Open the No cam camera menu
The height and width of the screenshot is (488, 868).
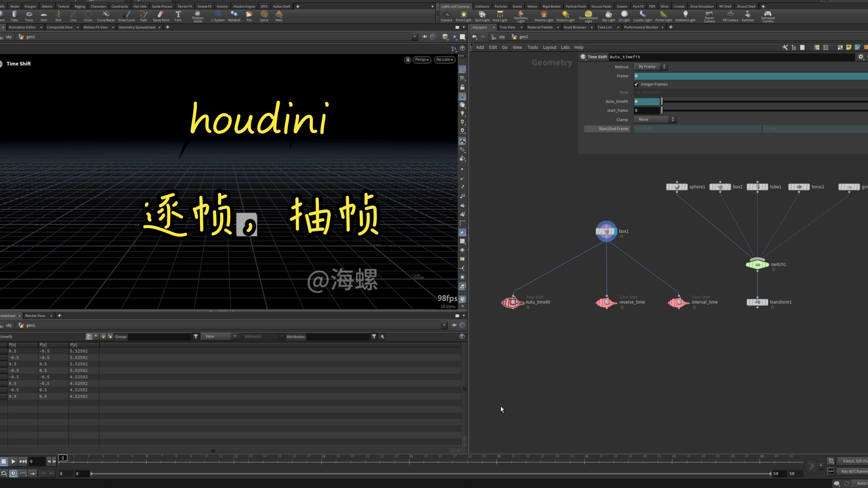tap(445, 60)
